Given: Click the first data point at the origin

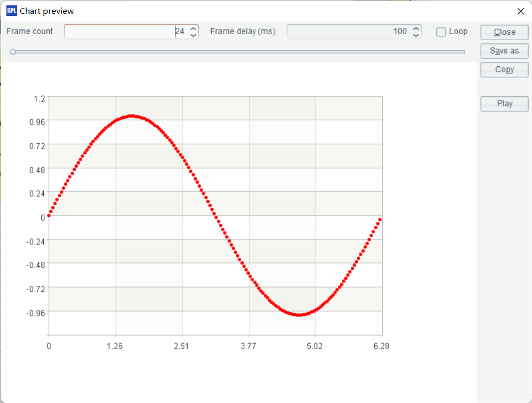Looking at the screenshot, I should coord(49,215).
